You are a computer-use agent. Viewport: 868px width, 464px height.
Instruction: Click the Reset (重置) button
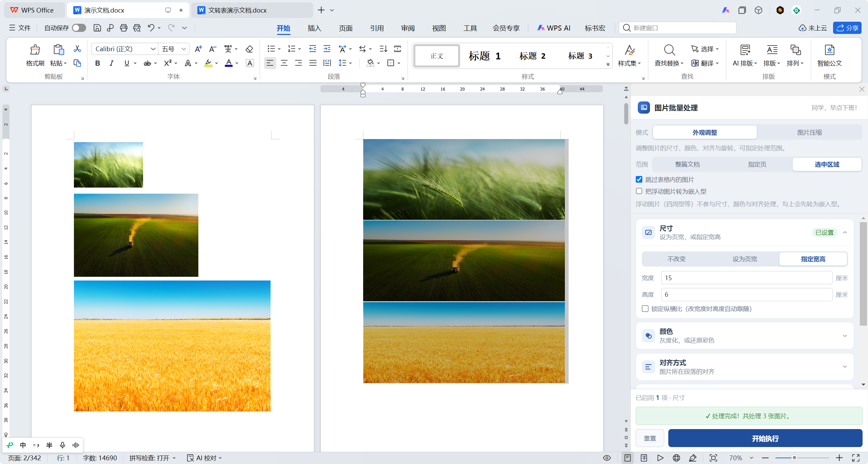point(650,439)
